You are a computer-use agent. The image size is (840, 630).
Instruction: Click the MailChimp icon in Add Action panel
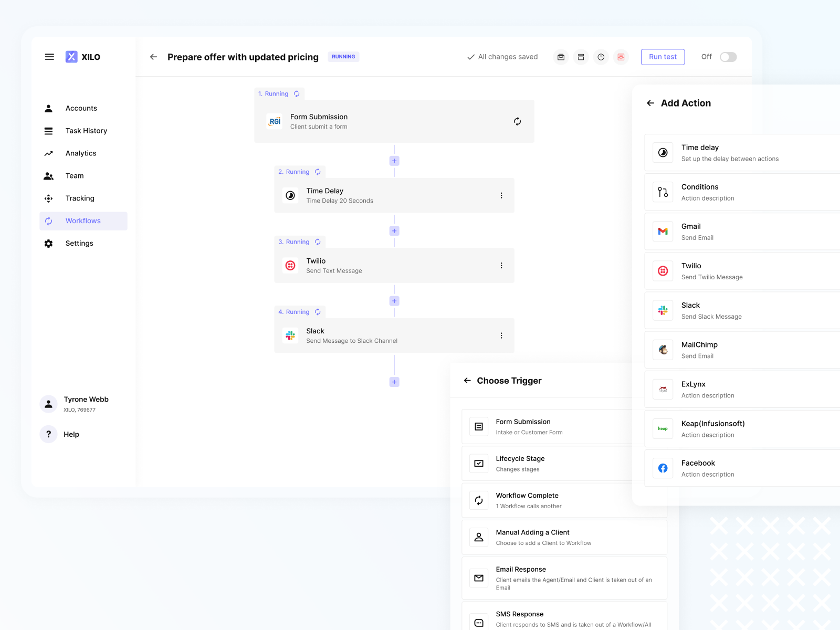(663, 349)
